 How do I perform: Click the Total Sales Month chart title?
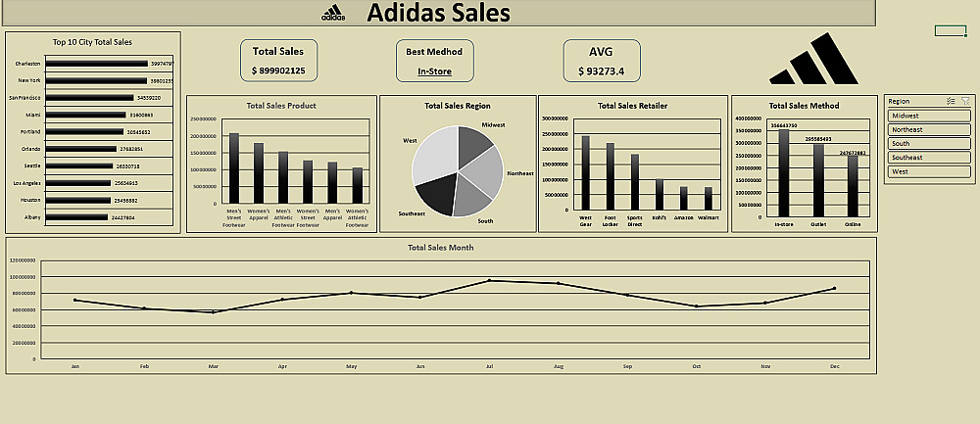(x=441, y=248)
